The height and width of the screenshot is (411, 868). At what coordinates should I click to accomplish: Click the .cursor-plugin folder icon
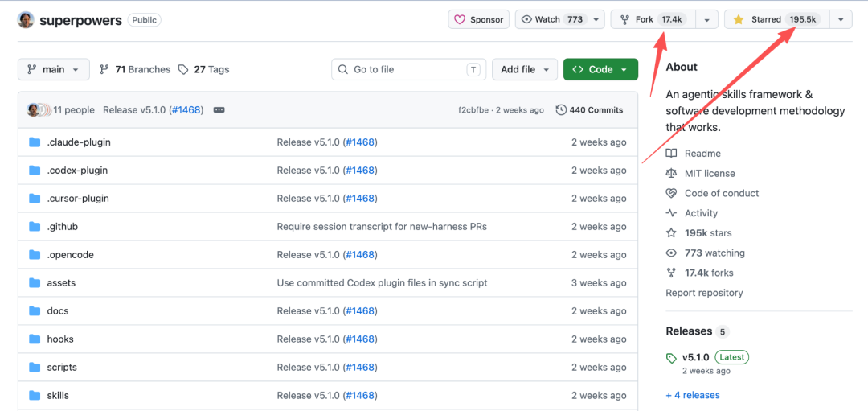[x=35, y=199]
